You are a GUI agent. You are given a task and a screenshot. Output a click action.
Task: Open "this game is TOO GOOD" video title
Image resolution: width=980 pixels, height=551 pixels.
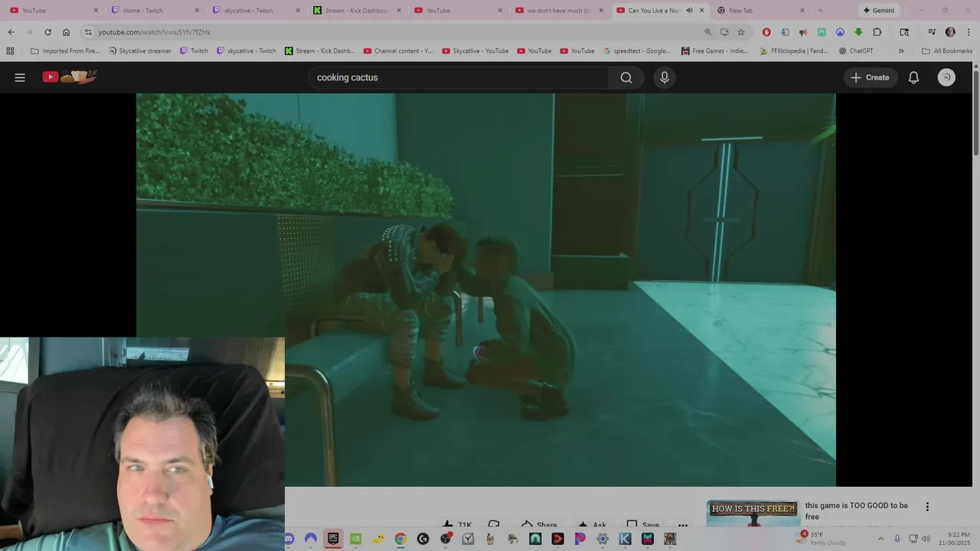(x=857, y=511)
